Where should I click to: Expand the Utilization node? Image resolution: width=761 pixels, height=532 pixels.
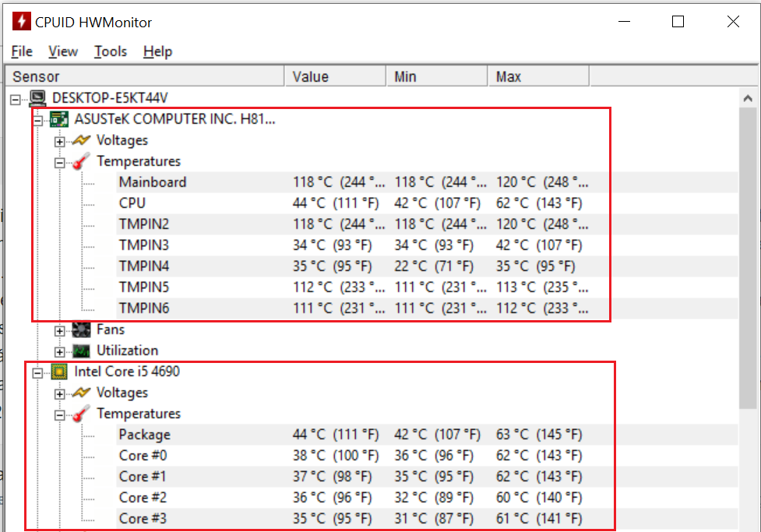pos(59,352)
